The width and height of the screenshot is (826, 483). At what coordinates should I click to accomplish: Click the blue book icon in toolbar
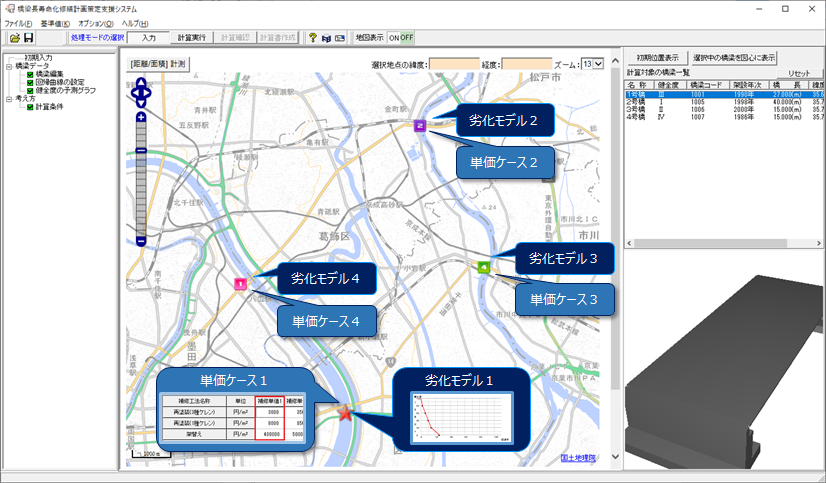pos(327,38)
